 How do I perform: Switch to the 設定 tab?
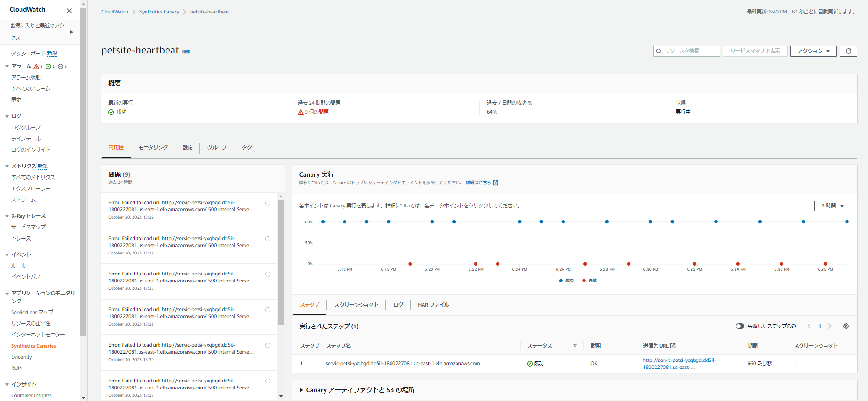(x=187, y=147)
